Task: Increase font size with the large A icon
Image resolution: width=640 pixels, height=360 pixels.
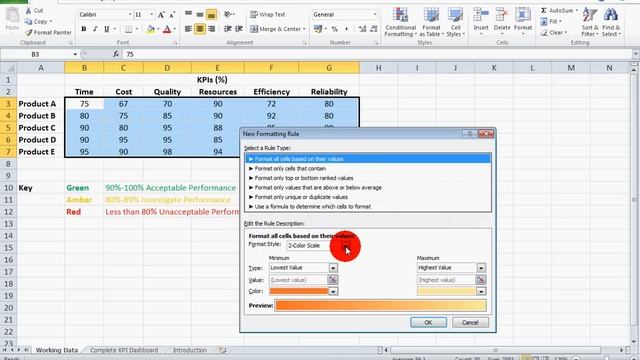Action: pos(161,15)
